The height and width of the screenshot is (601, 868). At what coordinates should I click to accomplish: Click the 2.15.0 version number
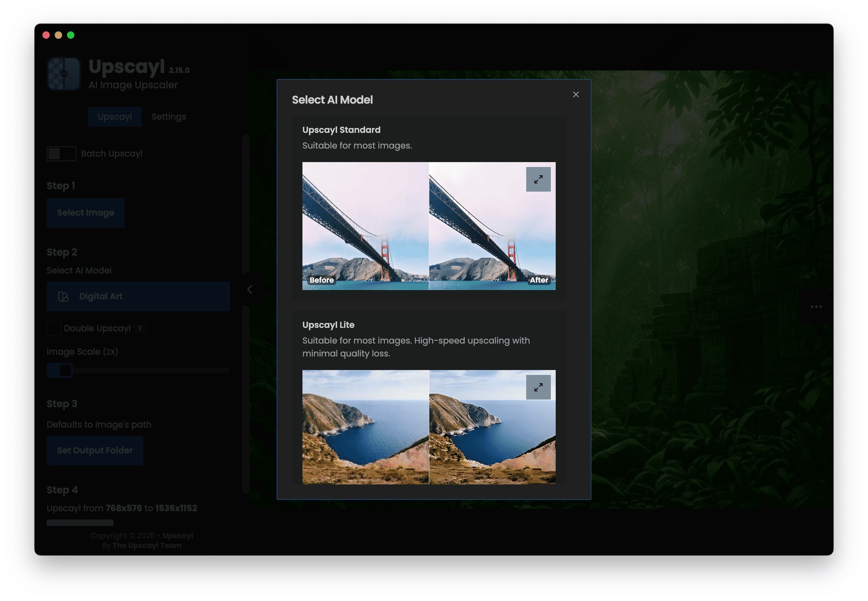click(x=179, y=70)
